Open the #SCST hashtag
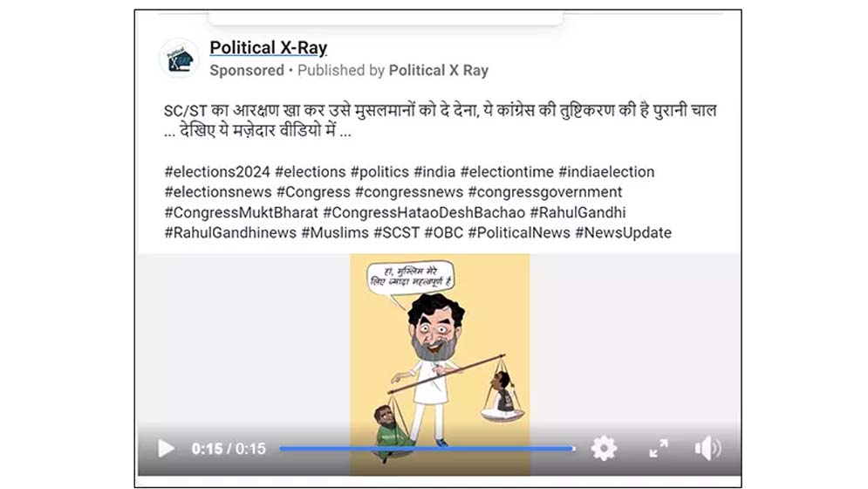Viewport: 868px width, 489px height. coord(396,233)
